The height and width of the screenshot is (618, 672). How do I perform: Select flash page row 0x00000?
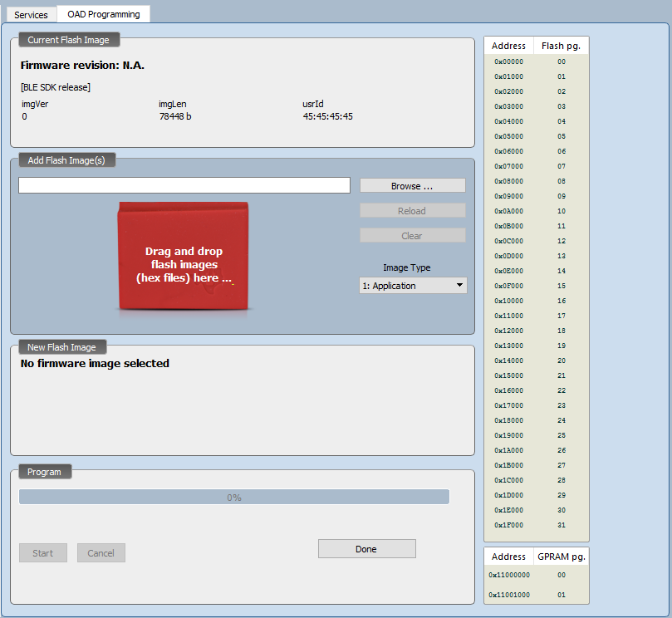(536, 61)
